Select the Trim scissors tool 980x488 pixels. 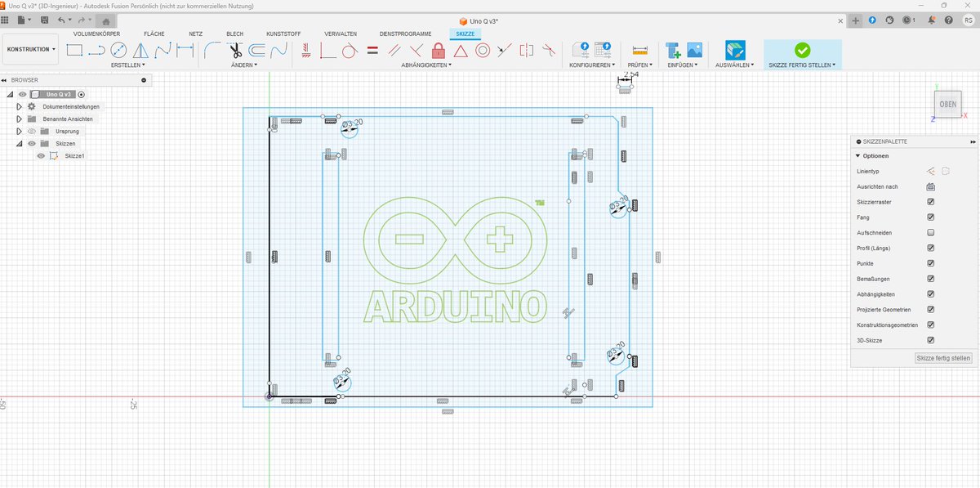tap(235, 50)
